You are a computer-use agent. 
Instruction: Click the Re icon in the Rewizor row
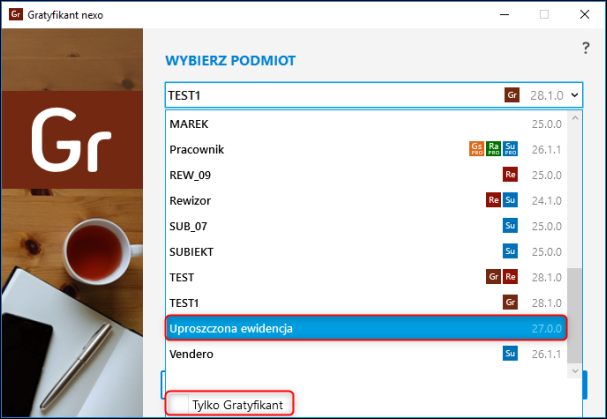tap(494, 200)
